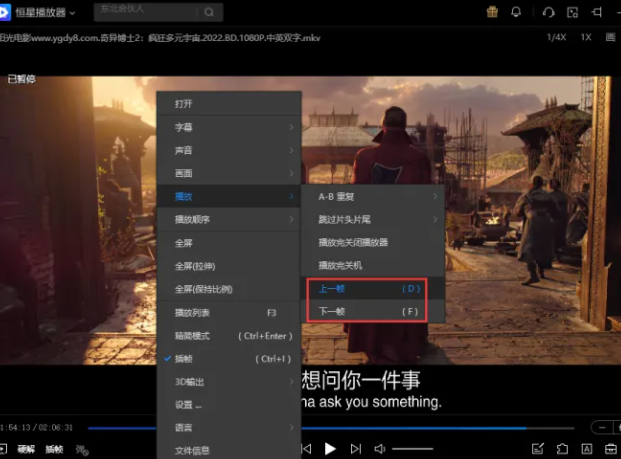Expand the 语言 submenu

[x=229, y=428]
